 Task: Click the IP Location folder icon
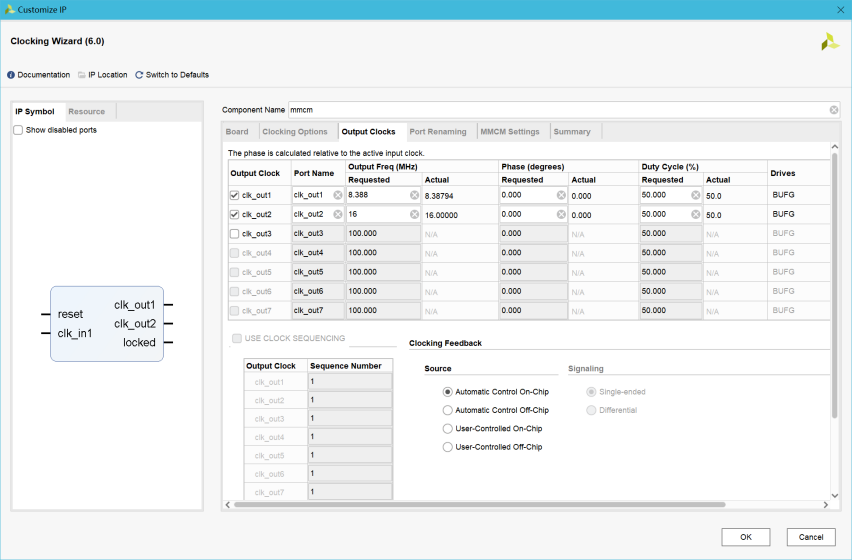click(x=82, y=75)
